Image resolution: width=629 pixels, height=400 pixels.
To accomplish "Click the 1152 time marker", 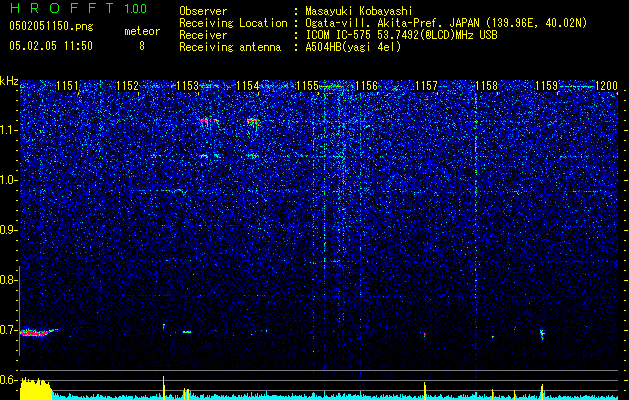I will pos(127,86).
